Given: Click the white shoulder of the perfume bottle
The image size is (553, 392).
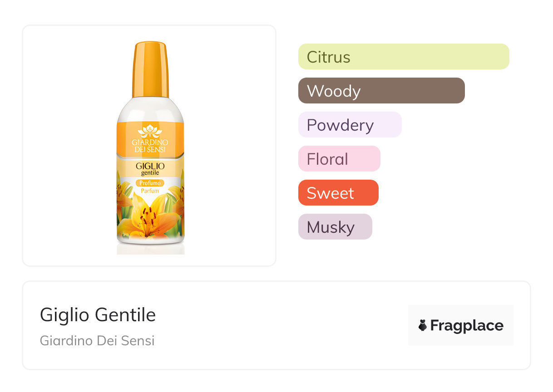Looking at the screenshot, I should point(150,108).
